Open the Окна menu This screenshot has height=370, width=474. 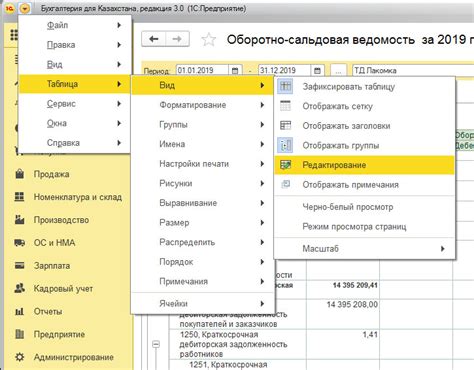[x=74, y=123]
